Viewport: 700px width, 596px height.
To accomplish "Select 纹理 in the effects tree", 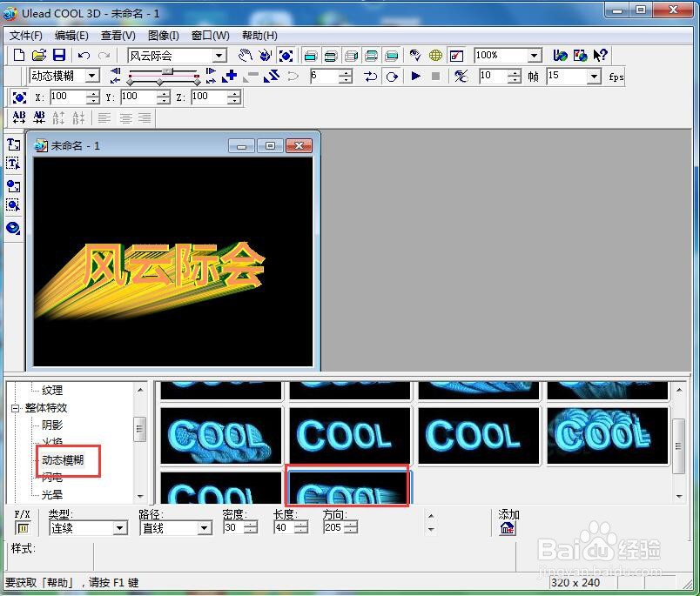I will pyautogui.click(x=52, y=391).
